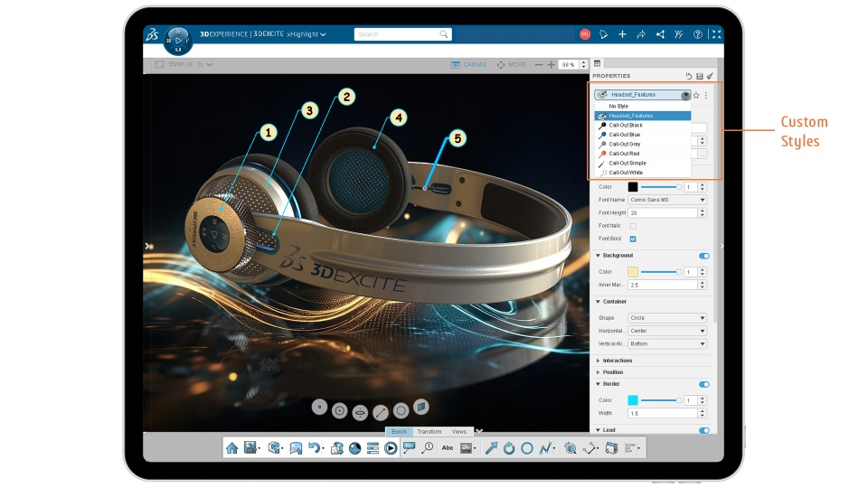Open the Shape dropdown showing Circle

(x=667, y=317)
